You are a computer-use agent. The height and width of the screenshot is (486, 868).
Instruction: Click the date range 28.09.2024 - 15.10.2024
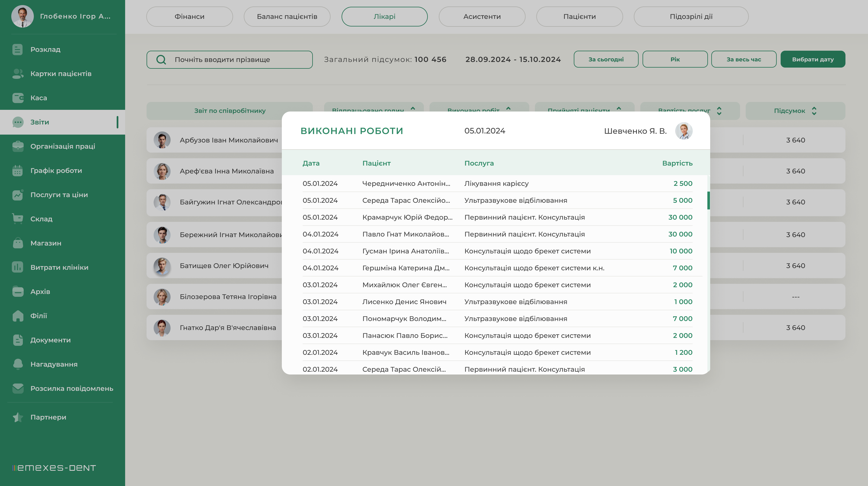tap(513, 60)
